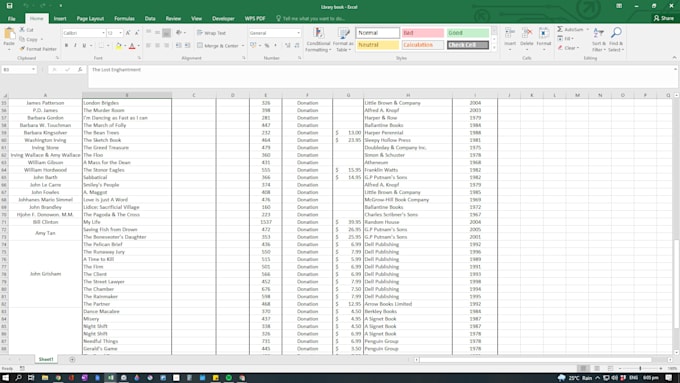Click the taskbar search magnifier icon

(x=18, y=378)
